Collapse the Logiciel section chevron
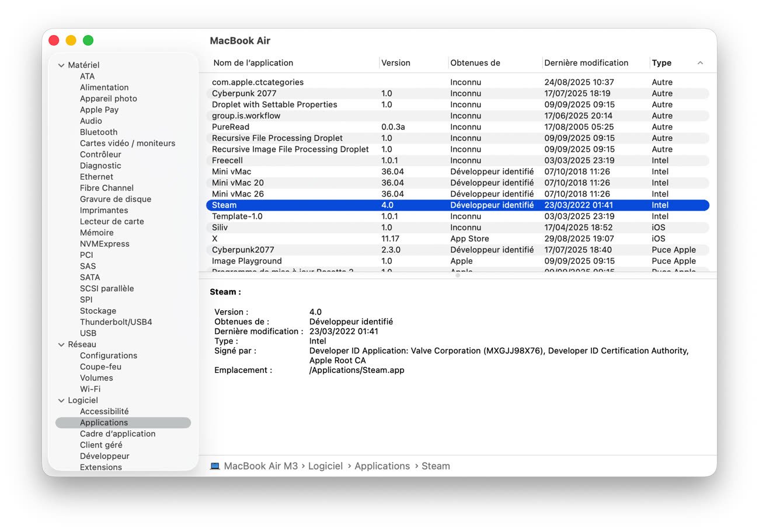This screenshot has width=759, height=532. tap(61, 401)
